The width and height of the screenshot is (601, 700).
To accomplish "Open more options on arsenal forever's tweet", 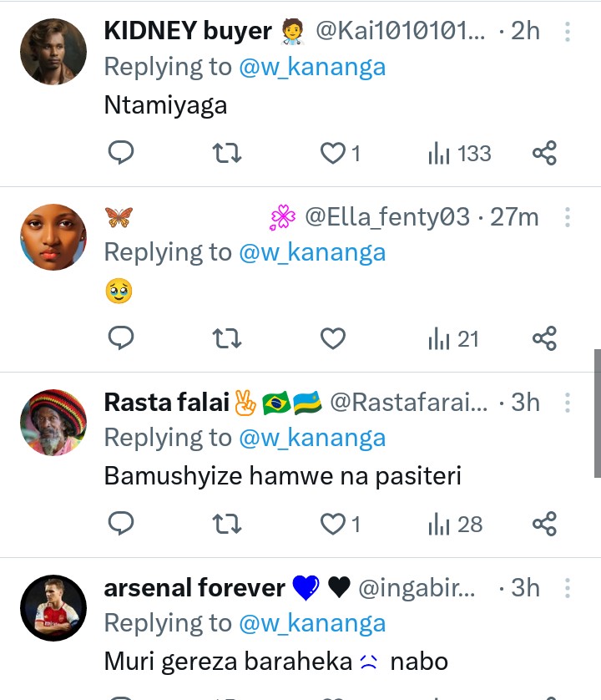I will click(568, 588).
